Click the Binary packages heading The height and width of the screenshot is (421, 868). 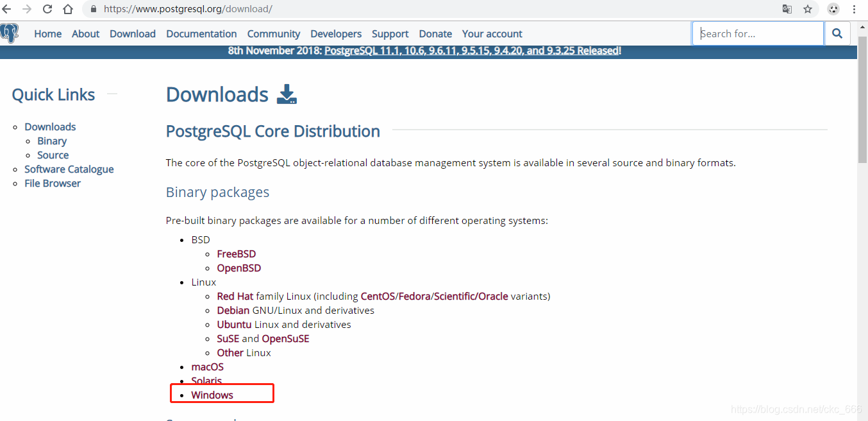click(x=218, y=193)
